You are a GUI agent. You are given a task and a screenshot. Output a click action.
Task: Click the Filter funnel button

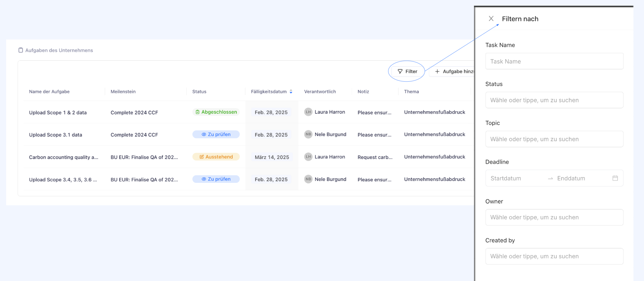coord(407,71)
